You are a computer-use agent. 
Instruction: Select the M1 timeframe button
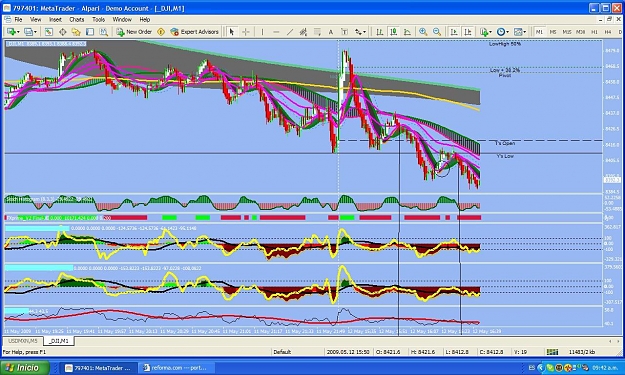(x=539, y=32)
